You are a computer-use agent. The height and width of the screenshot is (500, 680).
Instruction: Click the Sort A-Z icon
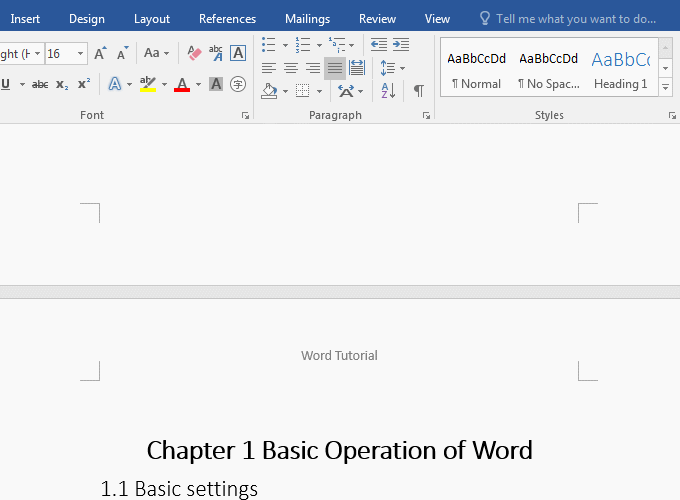tap(389, 91)
